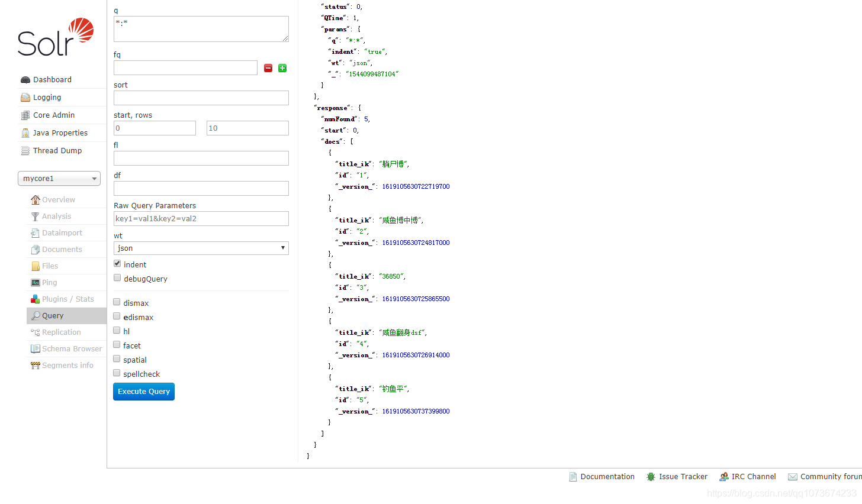The height and width of the screenshot is (504, 862).
Task: Remove the fq filter with the red minus icon
Action: (x=268, y=68)
